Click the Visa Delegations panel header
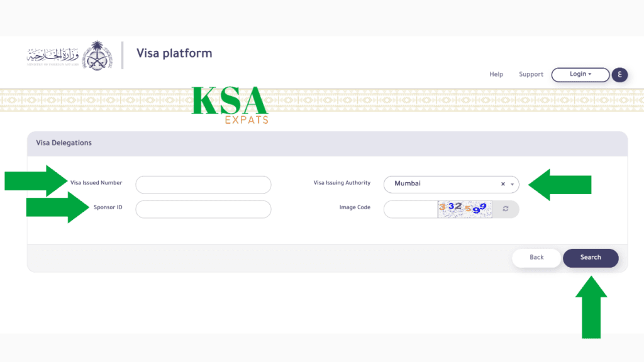The image size is (644, 362). click(64, 143)
